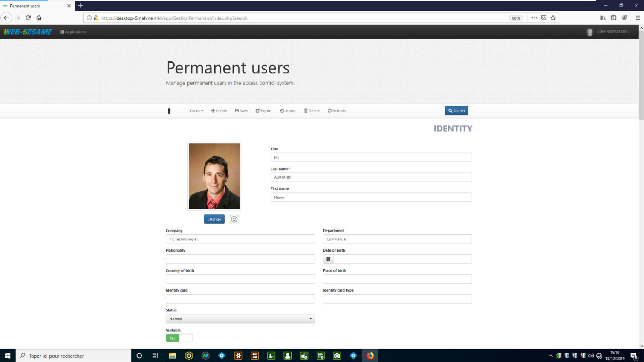Open the Firefox account icon
Viewport: 644px width, 362px height.
[x=624, y=18]
